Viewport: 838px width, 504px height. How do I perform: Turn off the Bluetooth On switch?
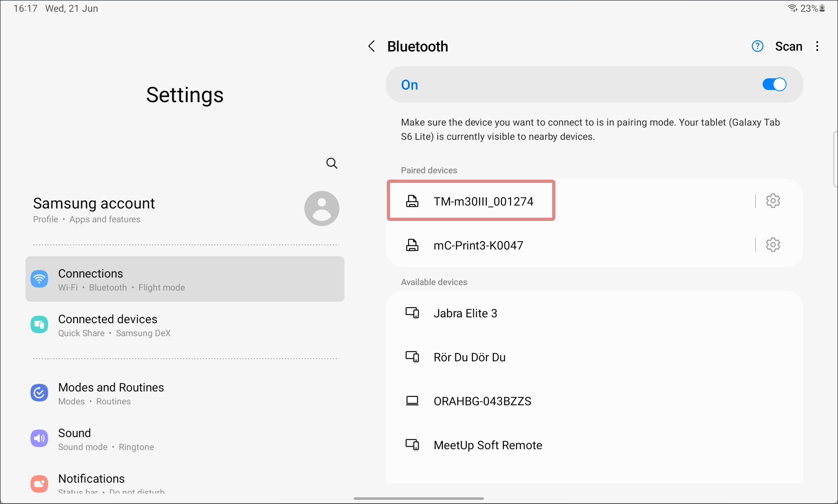coord(774,85)
